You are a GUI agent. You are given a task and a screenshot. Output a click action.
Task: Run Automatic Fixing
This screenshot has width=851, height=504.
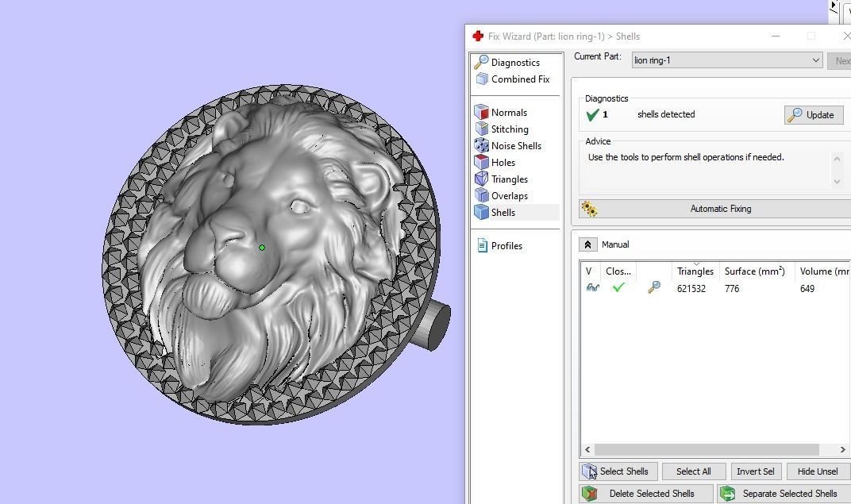tap(716, 209)
